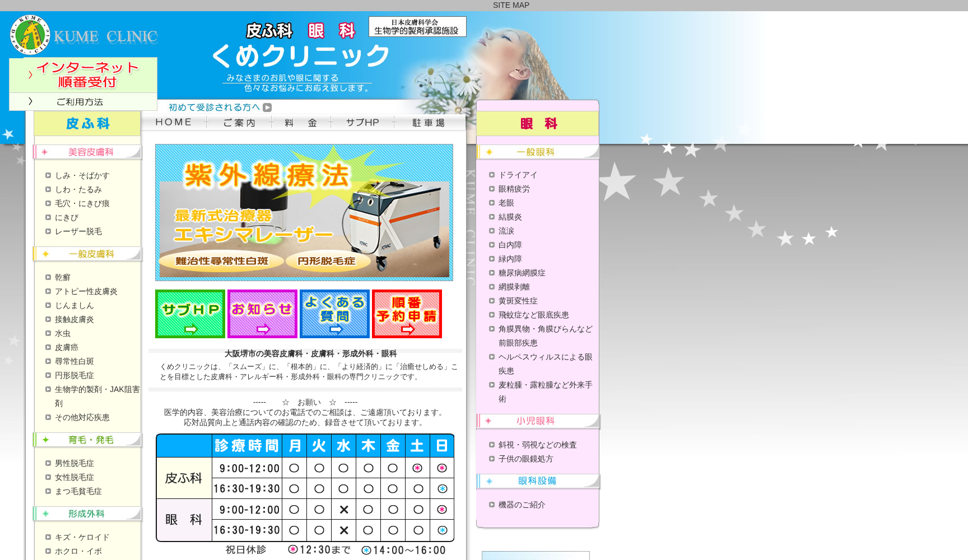Screen dimensions: 968x560
Task: Expand the 眼科設備 section
Action: tap(538, 480)
